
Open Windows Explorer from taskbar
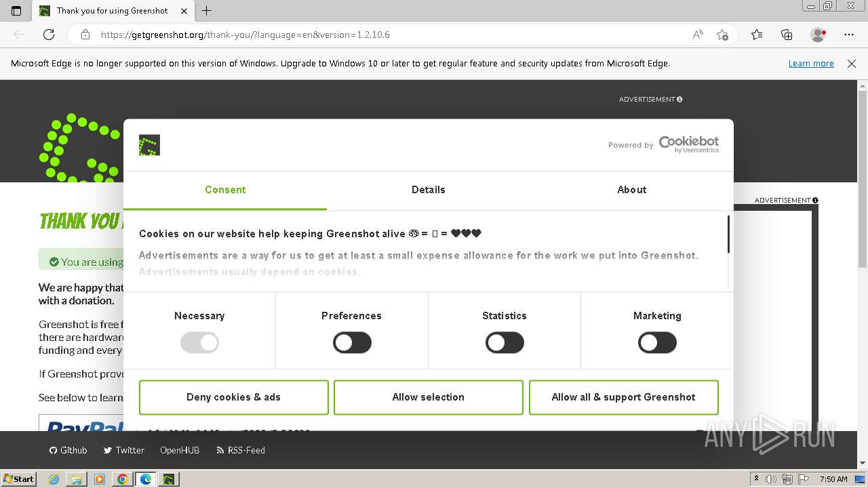[x=77, y=479]
